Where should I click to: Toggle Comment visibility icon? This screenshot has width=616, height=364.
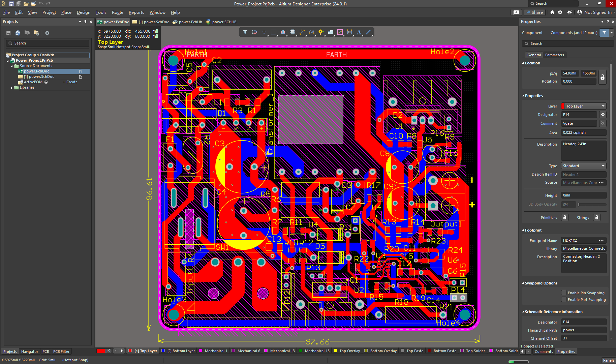click(603, 123)
